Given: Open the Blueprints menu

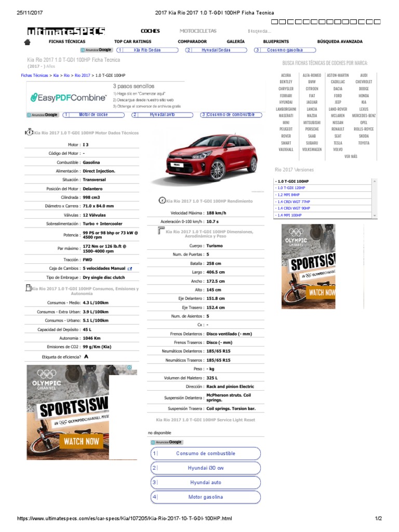Looking at the screenshot, I should (276, 42).
